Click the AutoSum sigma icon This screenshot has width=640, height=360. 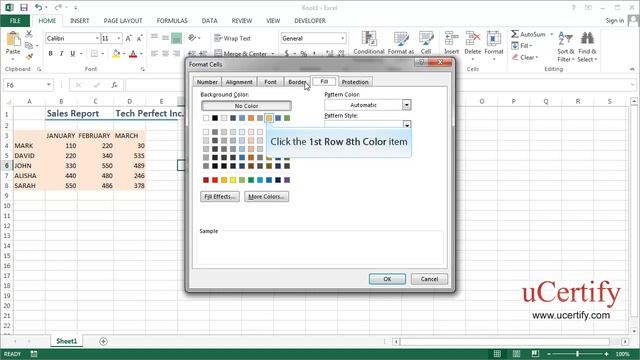pyautogui.click(x=515, y=34)
